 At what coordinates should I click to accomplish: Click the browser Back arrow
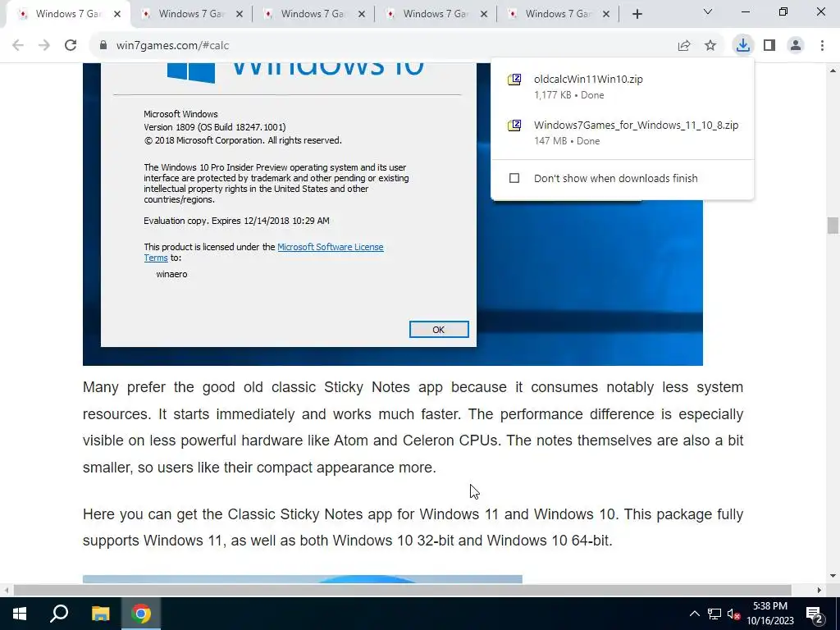[x=18, y=46]
